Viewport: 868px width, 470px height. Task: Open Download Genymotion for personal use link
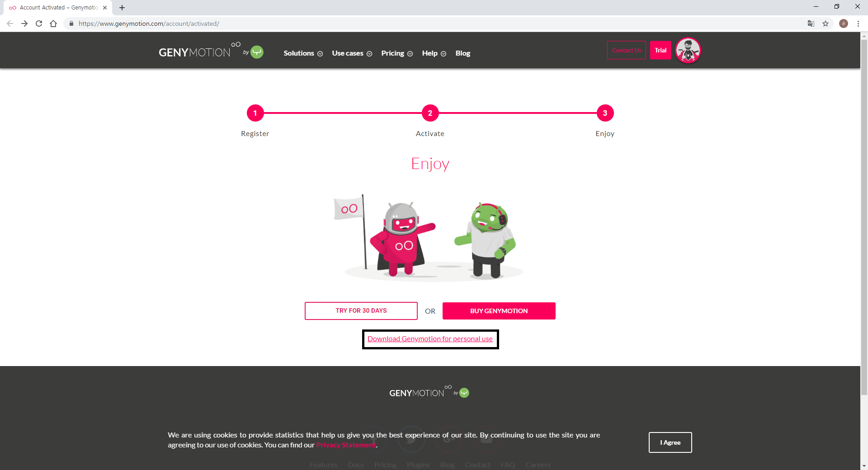point(430,339)
